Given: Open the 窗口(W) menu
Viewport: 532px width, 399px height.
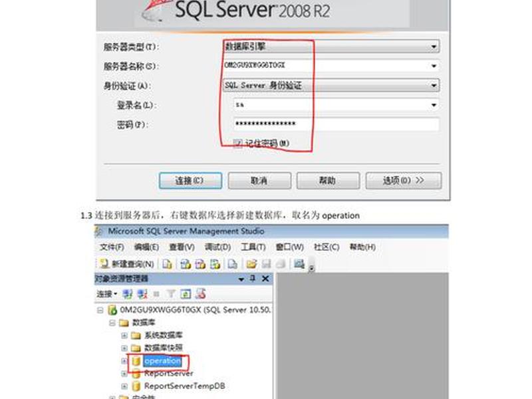Looking at the screenshot, I should (290, 247).
